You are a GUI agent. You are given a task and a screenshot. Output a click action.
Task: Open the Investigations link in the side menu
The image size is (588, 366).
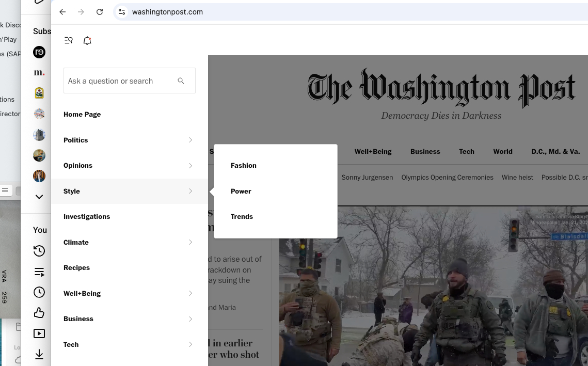coord(87,217)
